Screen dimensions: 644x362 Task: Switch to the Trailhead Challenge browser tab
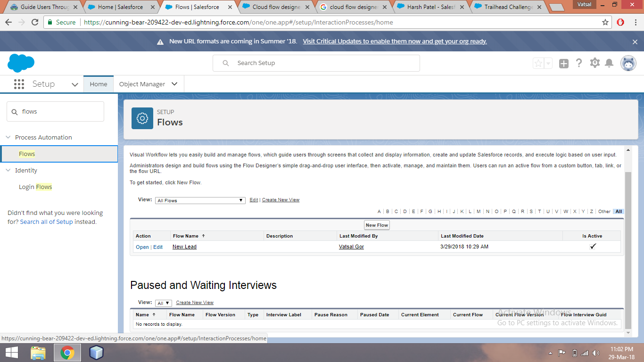(x=508, y=7)
